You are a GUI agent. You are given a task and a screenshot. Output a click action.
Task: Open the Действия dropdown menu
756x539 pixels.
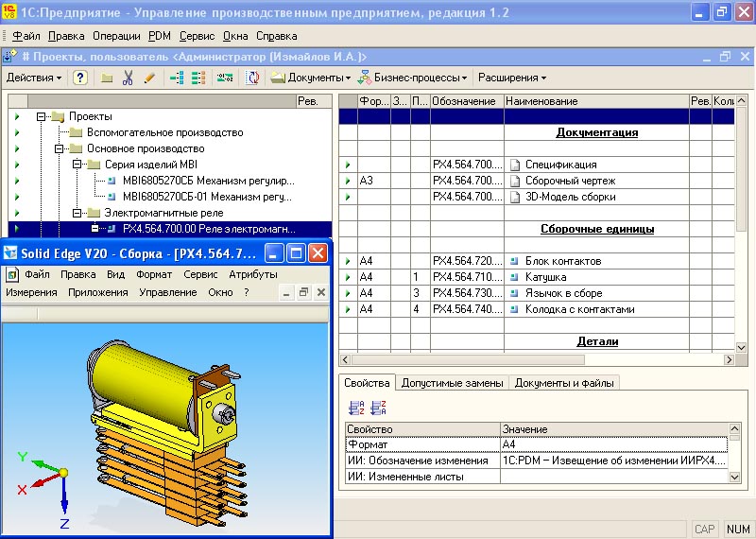pyautogui.click(x=34, y=78)
